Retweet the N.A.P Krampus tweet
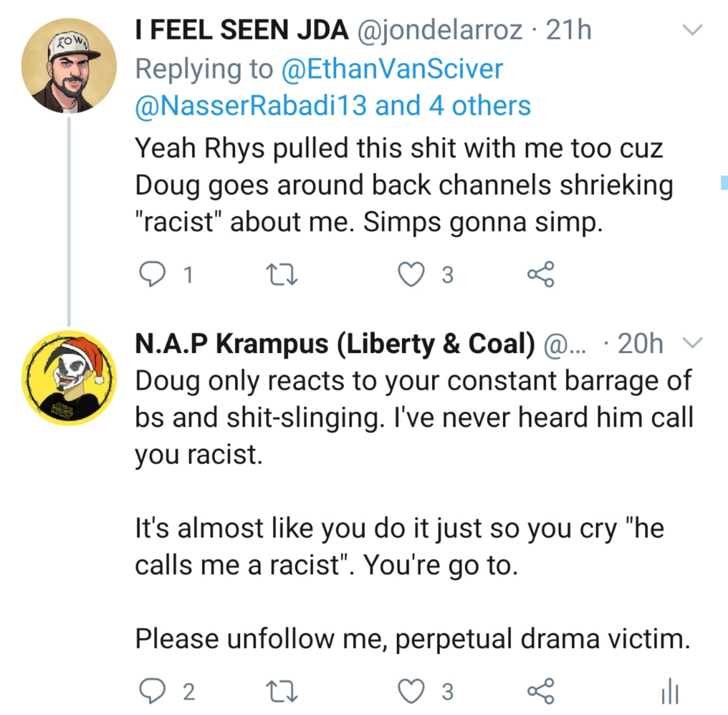This screenshot has width=728, height=715. click(282, 692)
